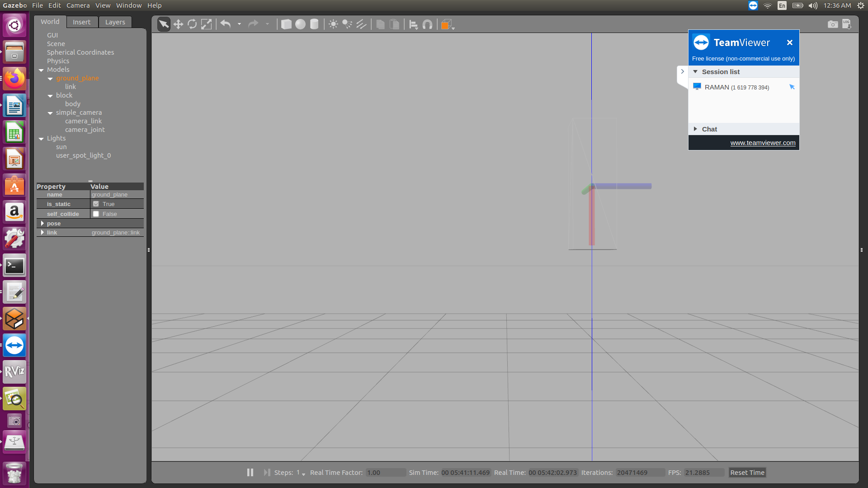Expand the Chat section in TeamViewer
This screenshot has width=868, height=488.
[695, 129]
